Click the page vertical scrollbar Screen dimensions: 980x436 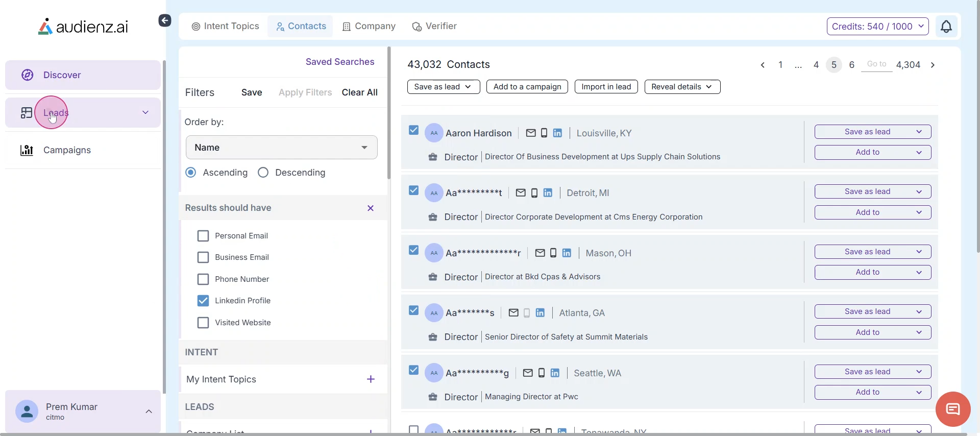[x=977, y=128]
